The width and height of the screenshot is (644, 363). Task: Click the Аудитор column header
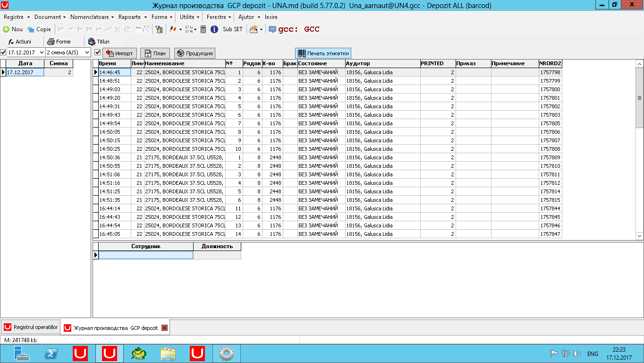[x=382, y=63]
